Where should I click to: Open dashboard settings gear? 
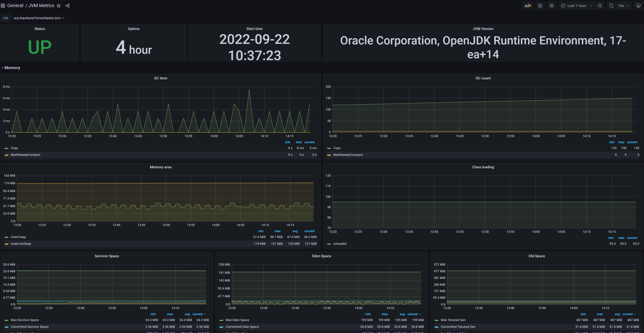[x=552, y=6]
